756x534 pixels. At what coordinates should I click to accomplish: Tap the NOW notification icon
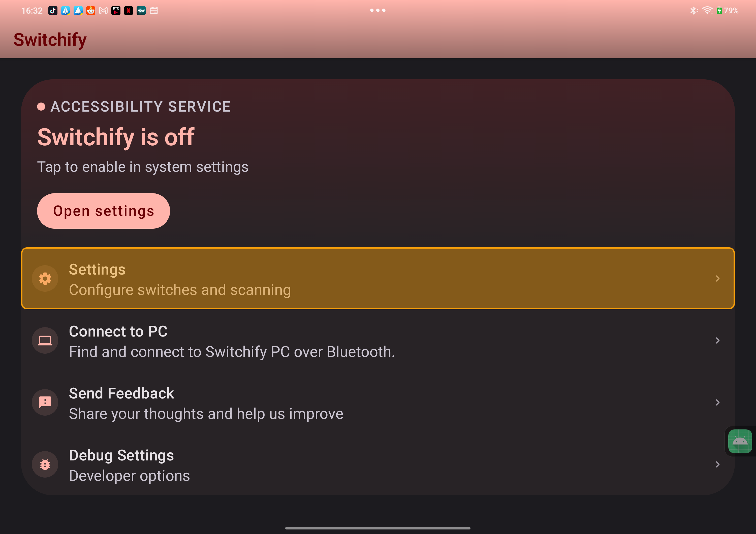pos(141,11)
